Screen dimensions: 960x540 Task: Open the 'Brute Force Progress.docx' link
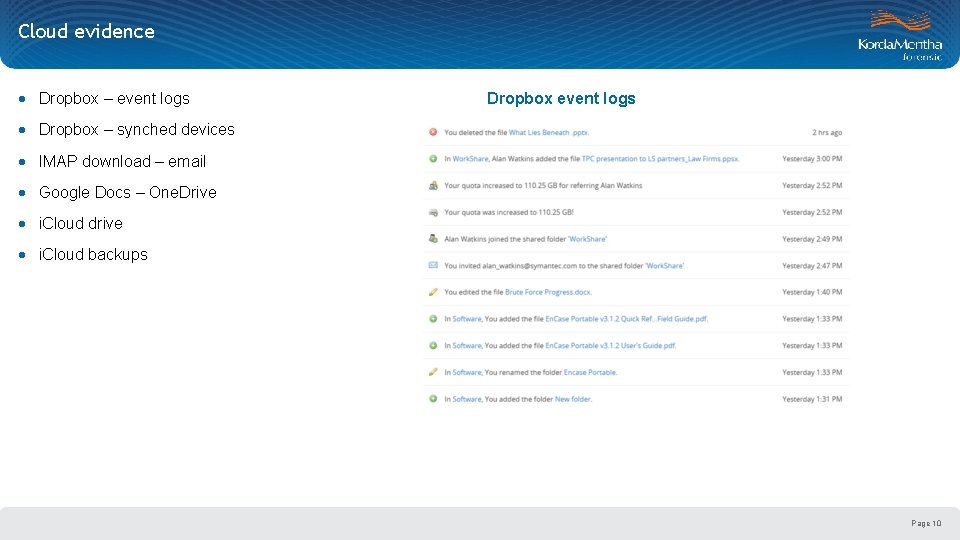pyautogui.click(x=548, y=292)
